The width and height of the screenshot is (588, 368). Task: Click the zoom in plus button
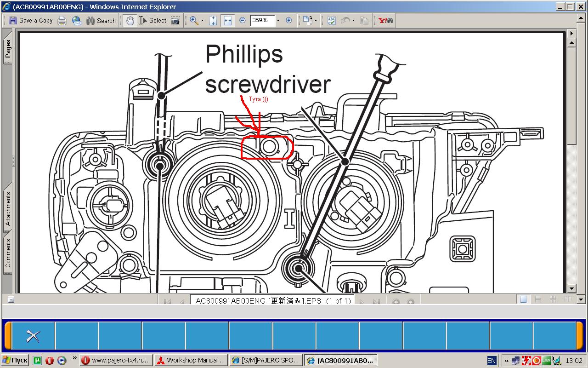point(289,20)
